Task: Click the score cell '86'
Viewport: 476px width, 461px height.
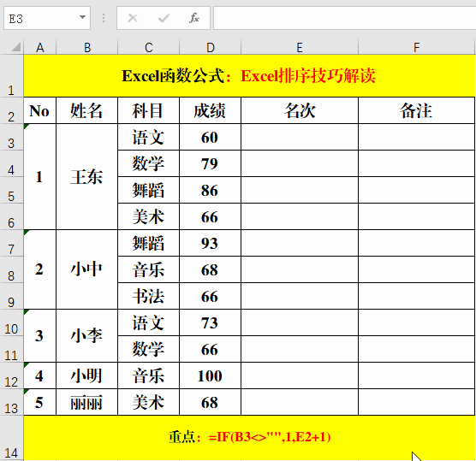Action: click(x=210, y=190)
